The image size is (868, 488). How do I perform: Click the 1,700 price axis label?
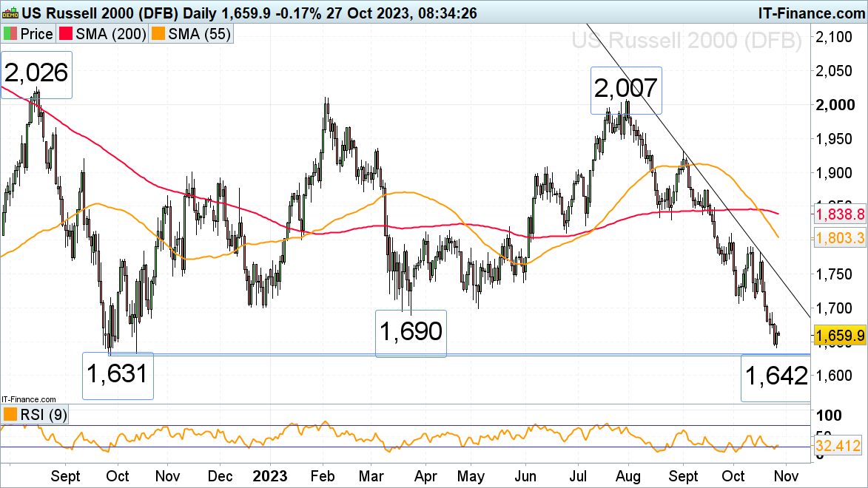[835, 308]
